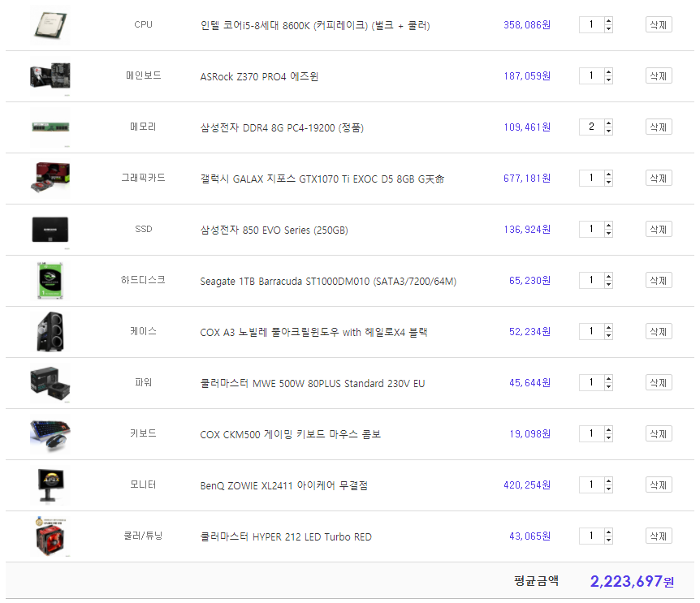Increase quantity of the Samsung DDR4 memory
The image size is (700, 603).
point(608,123)
